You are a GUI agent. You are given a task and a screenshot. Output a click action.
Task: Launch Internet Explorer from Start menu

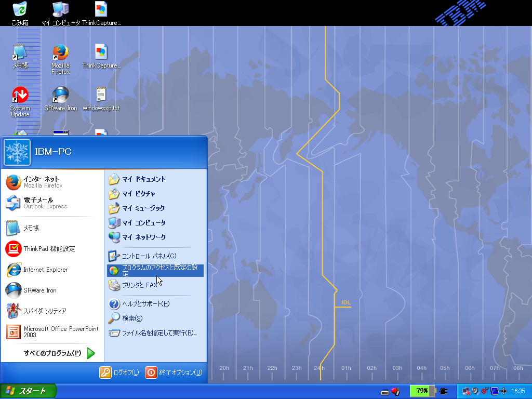pyautogui.click(x=52, y=270)
